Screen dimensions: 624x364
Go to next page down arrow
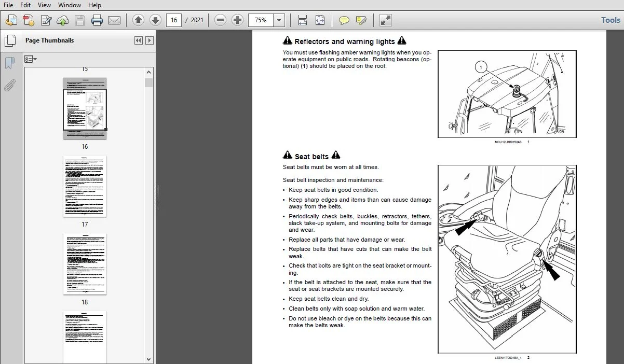pos(155,20)
